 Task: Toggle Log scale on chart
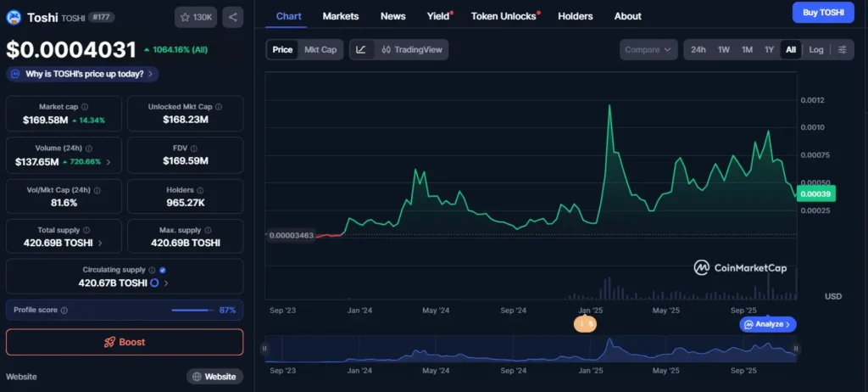point(816,50)
